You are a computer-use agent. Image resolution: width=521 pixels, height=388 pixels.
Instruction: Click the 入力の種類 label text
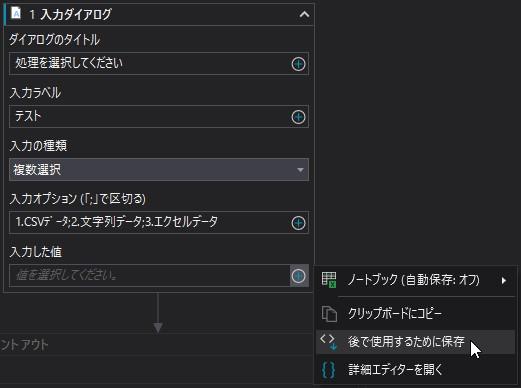(x=38, y=146)
